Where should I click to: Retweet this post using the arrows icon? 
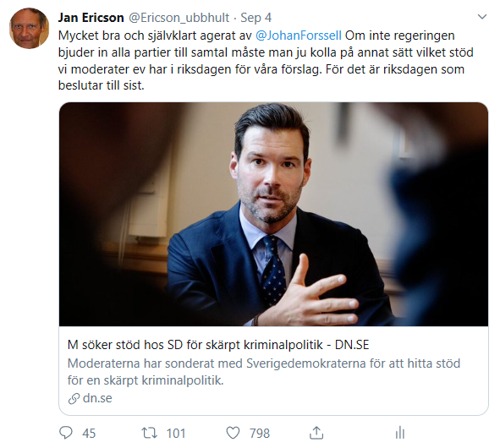[149, 433]
